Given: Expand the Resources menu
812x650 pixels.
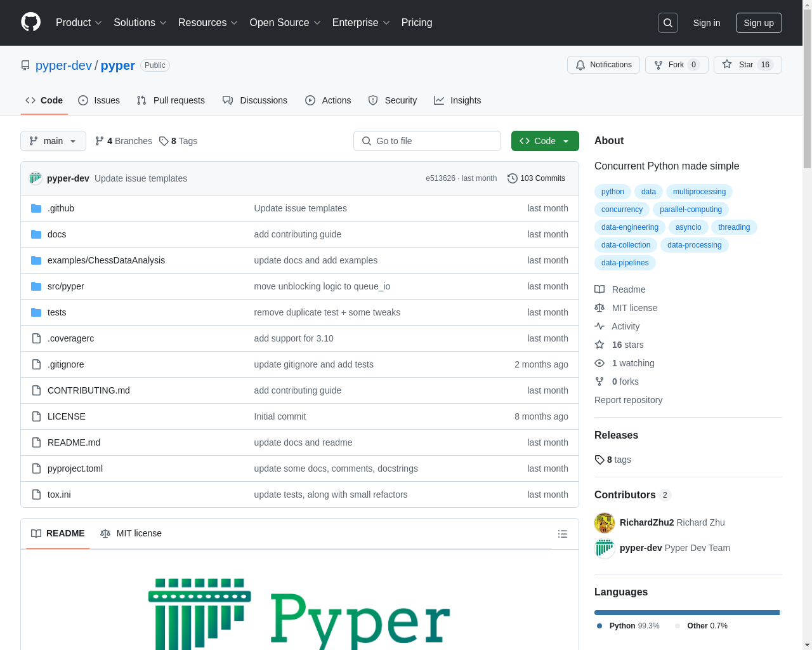Looking at the screenshot, I should pos(208,23).
